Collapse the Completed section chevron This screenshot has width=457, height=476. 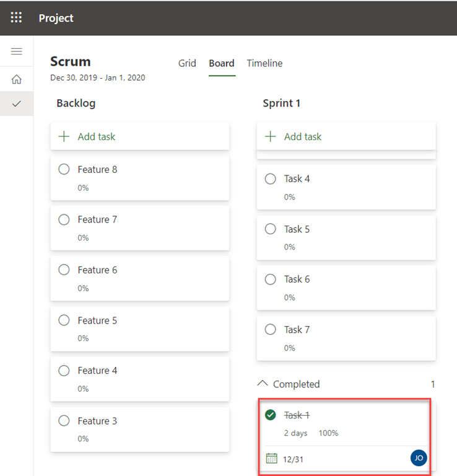pyautogui.click(x=263, y=384)
